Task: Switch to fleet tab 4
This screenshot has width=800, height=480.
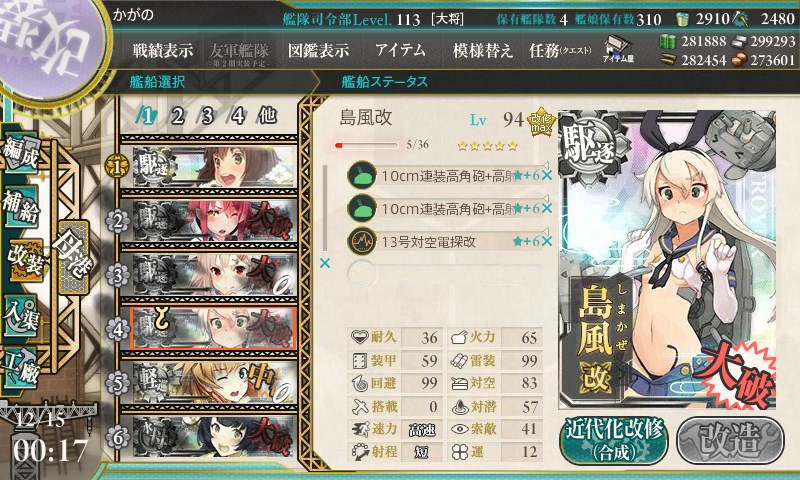Action: [237, 116]
